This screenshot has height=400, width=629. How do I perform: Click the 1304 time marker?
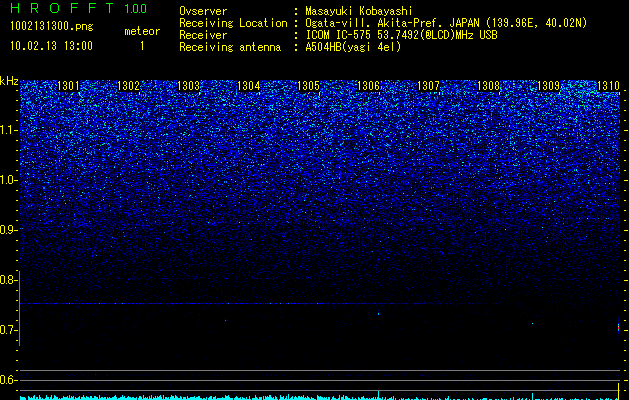[248, 86]
